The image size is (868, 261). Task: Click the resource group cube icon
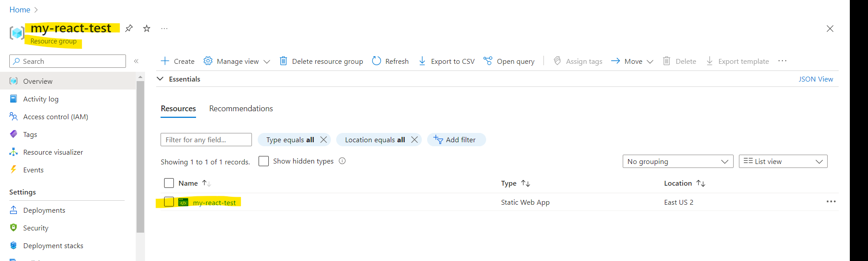click(x=16, y=32)
